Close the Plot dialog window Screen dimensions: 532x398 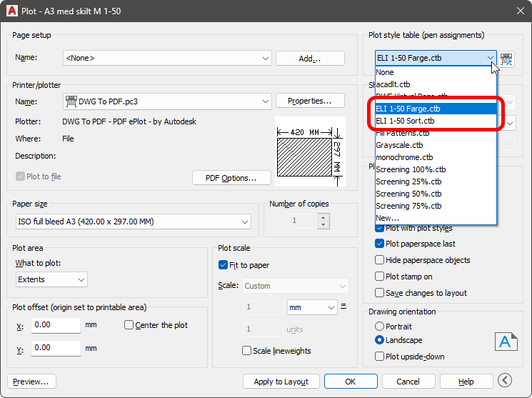pyautogui.click(x=519, y=10)
